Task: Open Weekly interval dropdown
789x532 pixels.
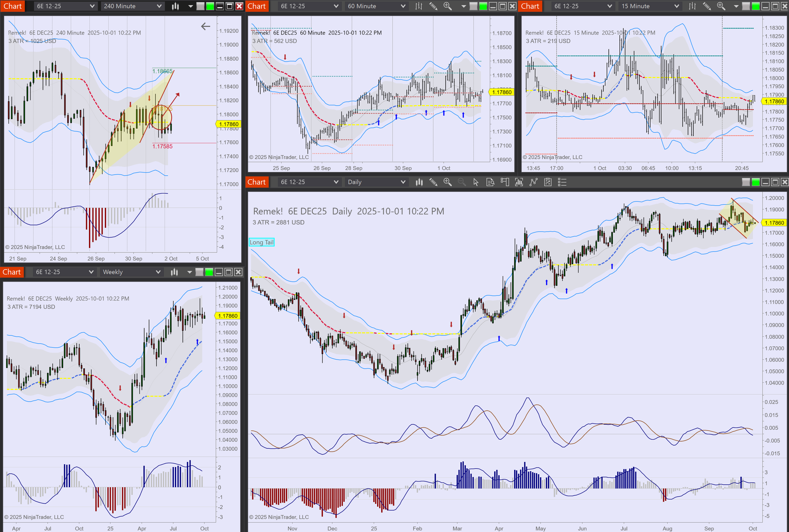Action: point(131,272)
